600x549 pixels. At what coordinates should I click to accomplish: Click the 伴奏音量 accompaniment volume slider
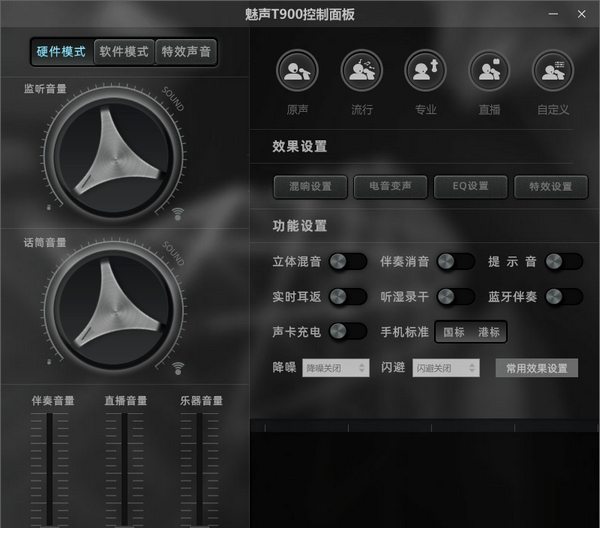click(x=50, y=469)
